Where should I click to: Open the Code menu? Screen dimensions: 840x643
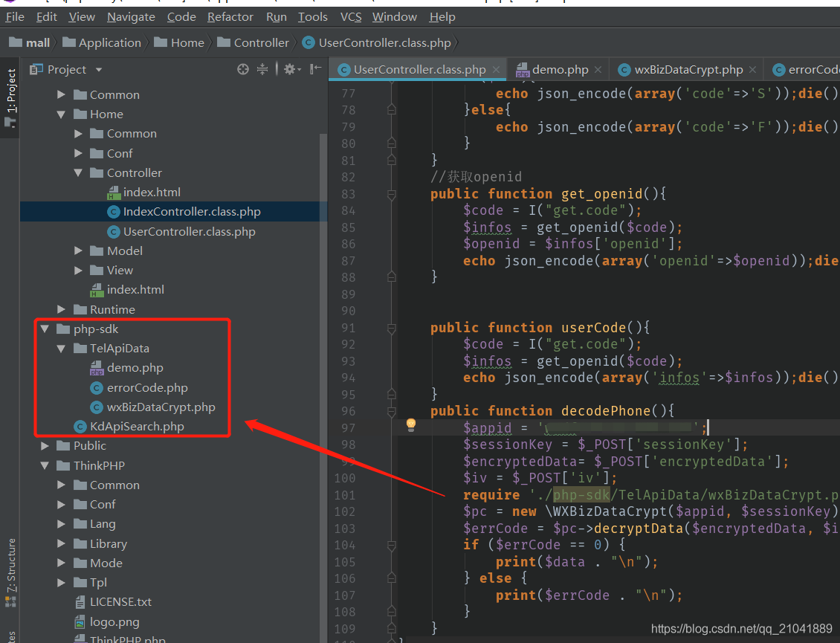(x=181, y=17)
